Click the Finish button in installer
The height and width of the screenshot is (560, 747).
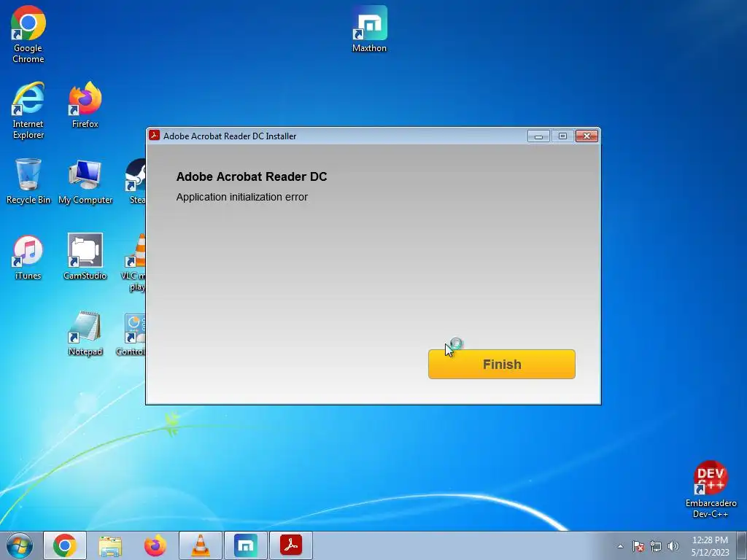point(502,365)
